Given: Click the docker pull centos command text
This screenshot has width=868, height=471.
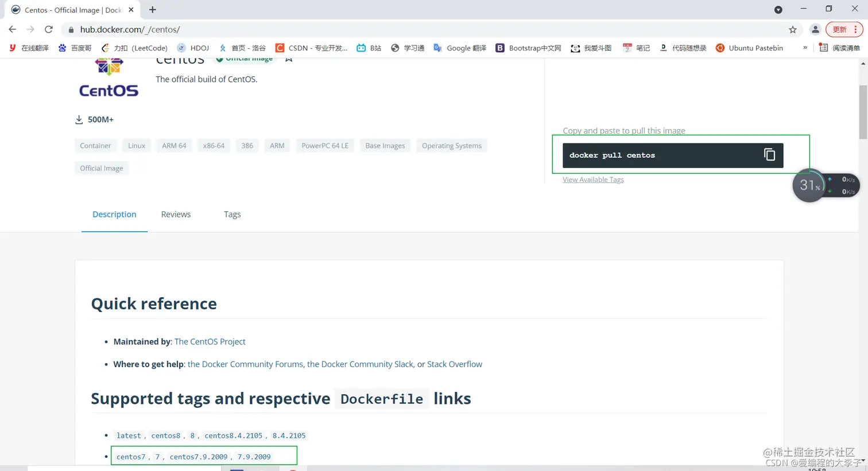Looking at the screenshot, I should 612,155.
